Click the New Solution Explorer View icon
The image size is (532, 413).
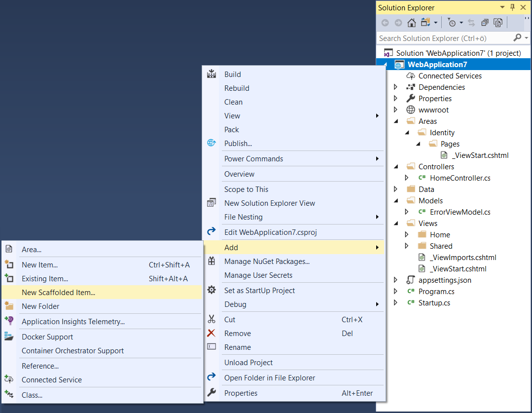212,203
